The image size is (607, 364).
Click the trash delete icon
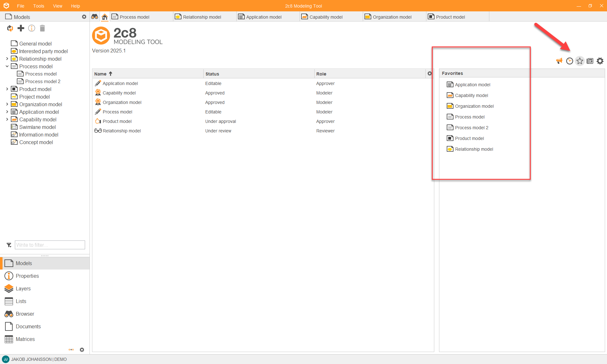pyautogui.click(x=42, y=28)
